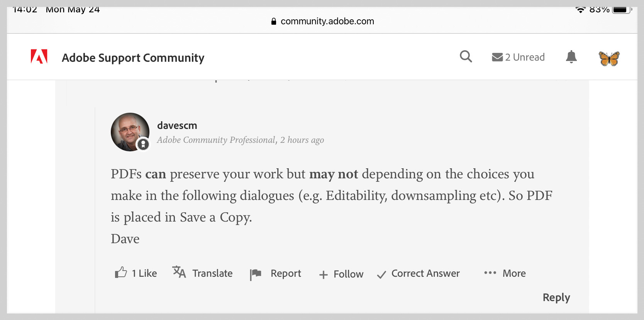Mark reply with Correct Answer checkmark
This screenshot has width=644, height=320.
click(x=381, y=274)
